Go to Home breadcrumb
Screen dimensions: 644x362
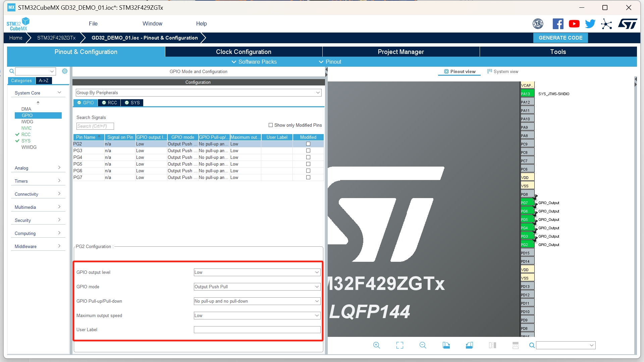(x=16, y=38)
